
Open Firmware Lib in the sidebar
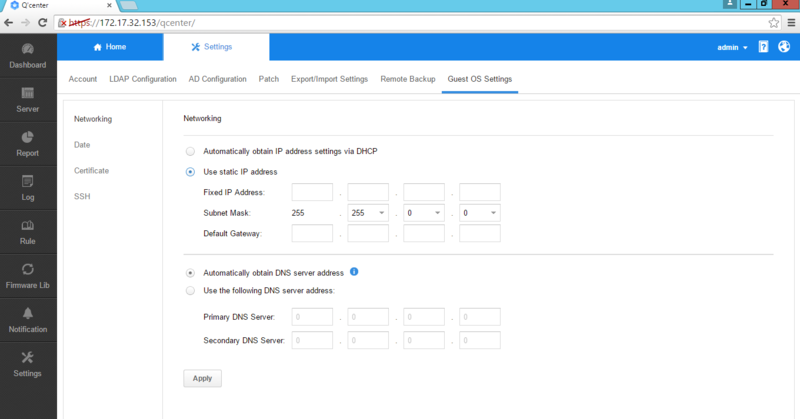point(27,270)
